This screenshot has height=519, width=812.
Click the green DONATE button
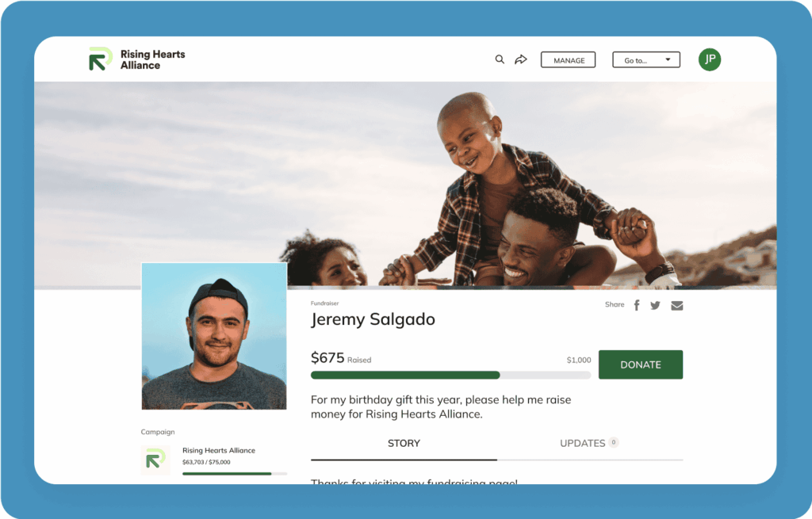[x=641, y=364]
